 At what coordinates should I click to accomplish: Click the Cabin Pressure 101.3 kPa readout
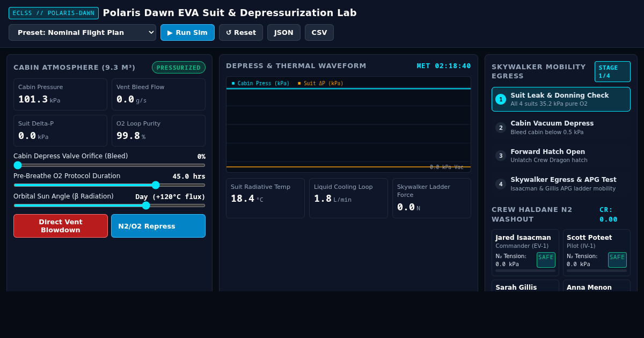tap(60, 94)
